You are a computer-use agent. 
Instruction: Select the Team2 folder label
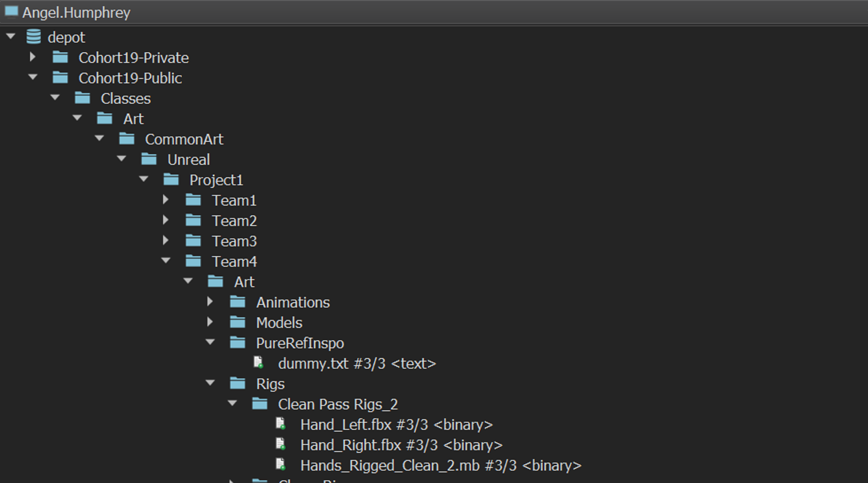[234, 221]
